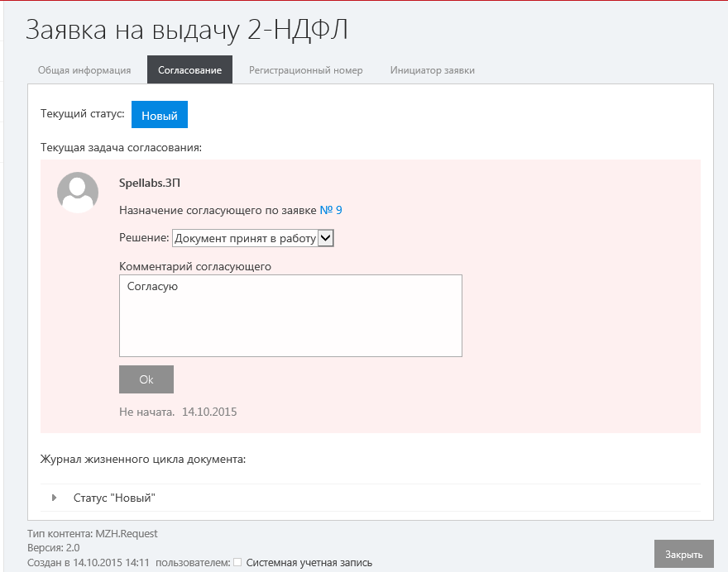Click the Заявка на выдачу 2-НДФЛ title

(x=187, y=29)
